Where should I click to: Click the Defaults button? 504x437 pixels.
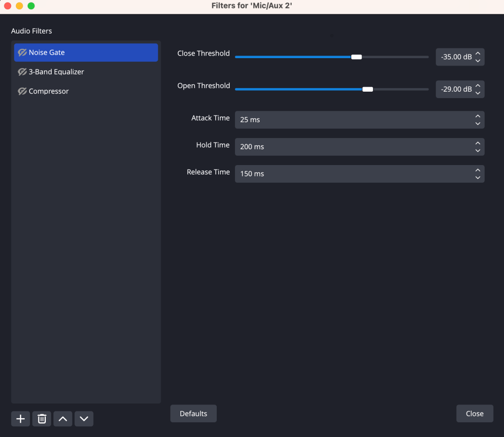coord(193,413)
